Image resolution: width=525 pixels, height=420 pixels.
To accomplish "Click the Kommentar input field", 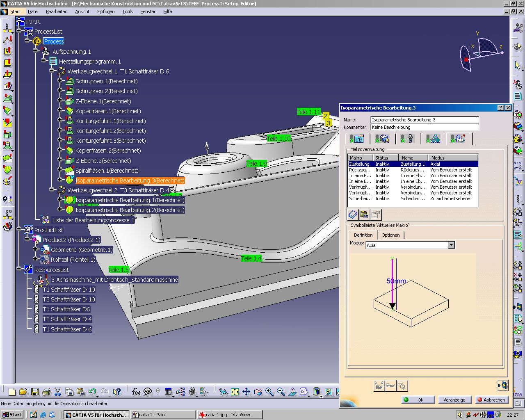I will pos(425,127).
